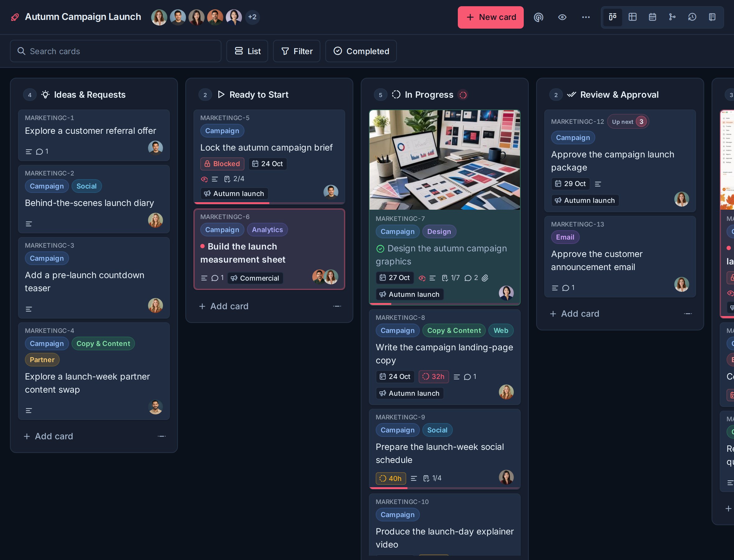The height and width of the screenshot is (560, 734).
Task: Click the New card button
Action: point(490,17)
